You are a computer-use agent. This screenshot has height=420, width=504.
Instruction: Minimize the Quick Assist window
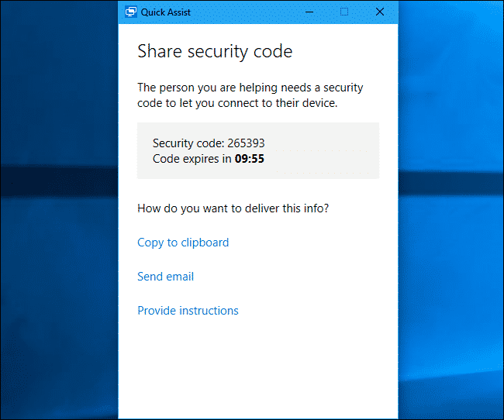pos(309,12)
